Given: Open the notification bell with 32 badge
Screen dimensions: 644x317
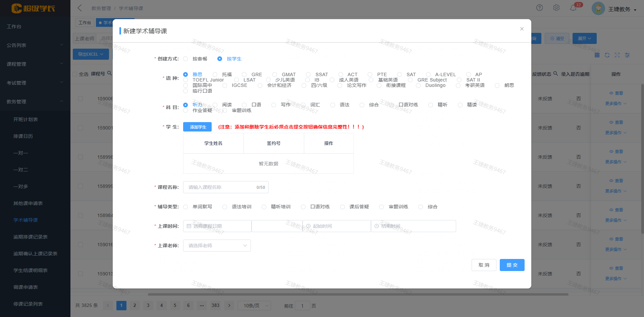Looking at the screenshot, I should click(573, 8).
